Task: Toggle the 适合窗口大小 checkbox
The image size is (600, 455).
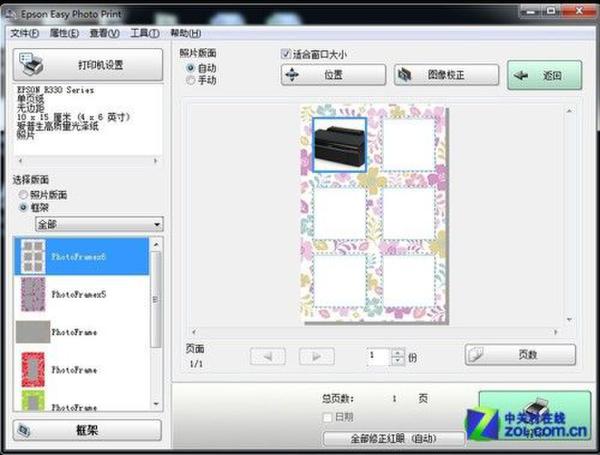Action: pyautogui.click(x=286, y=54)
